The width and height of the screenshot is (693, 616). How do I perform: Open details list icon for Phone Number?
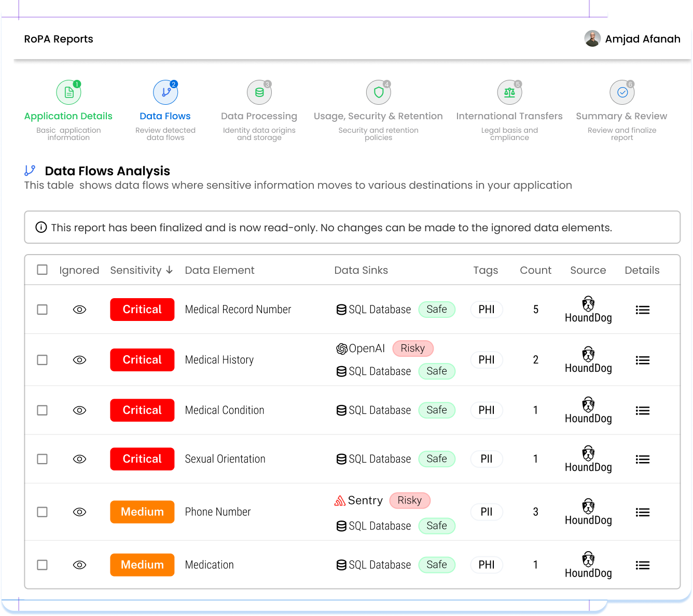pos(642,512)
